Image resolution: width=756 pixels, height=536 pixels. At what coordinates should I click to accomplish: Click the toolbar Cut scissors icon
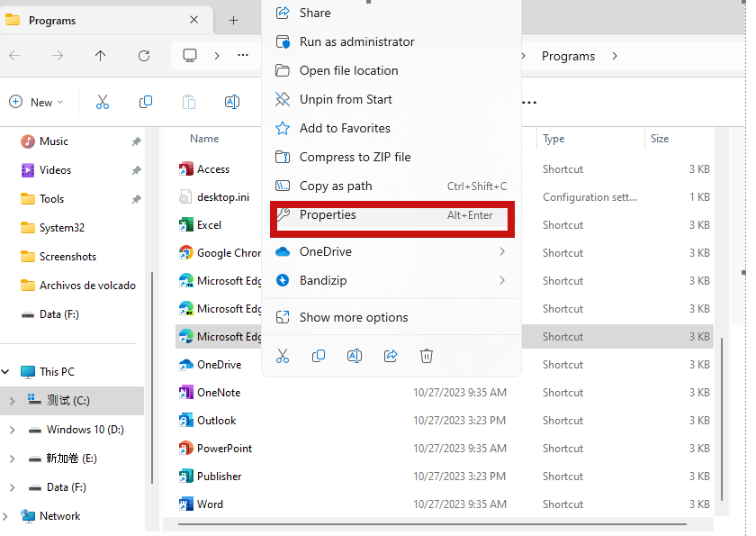click(103, 102)
